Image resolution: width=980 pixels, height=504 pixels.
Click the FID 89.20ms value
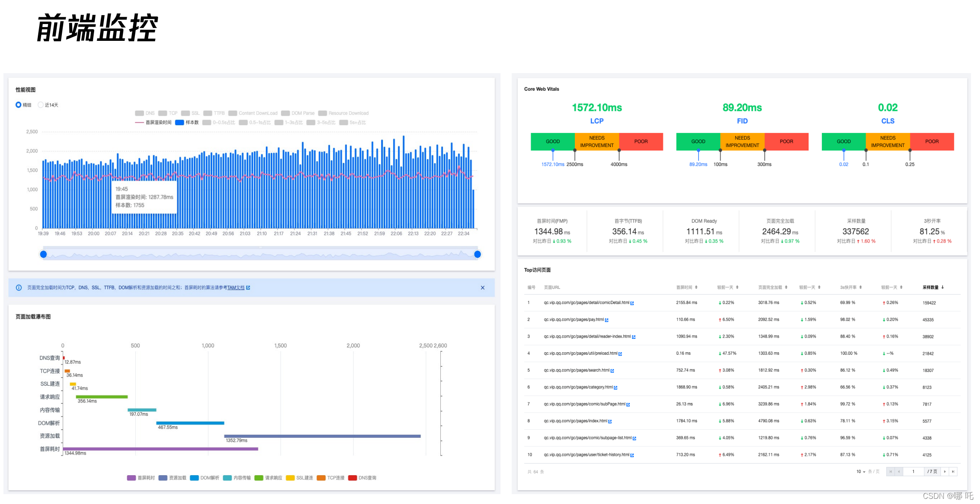[x=742, y=108]
